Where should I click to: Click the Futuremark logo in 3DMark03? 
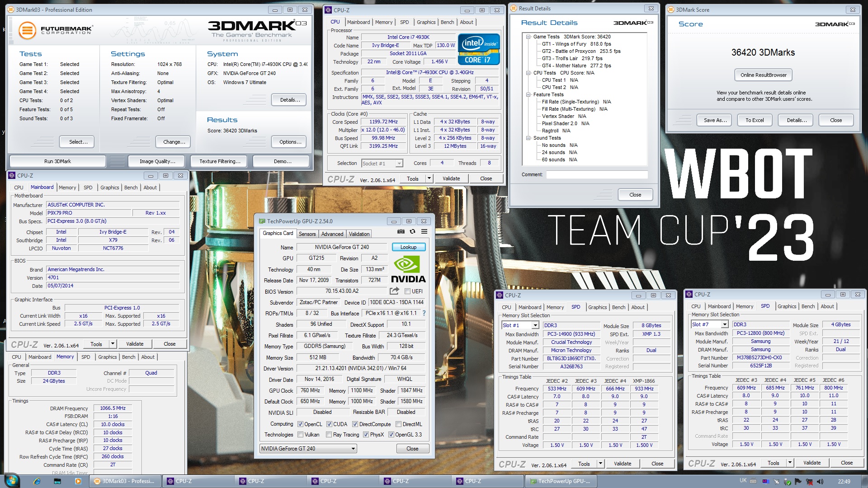(55, 31)
